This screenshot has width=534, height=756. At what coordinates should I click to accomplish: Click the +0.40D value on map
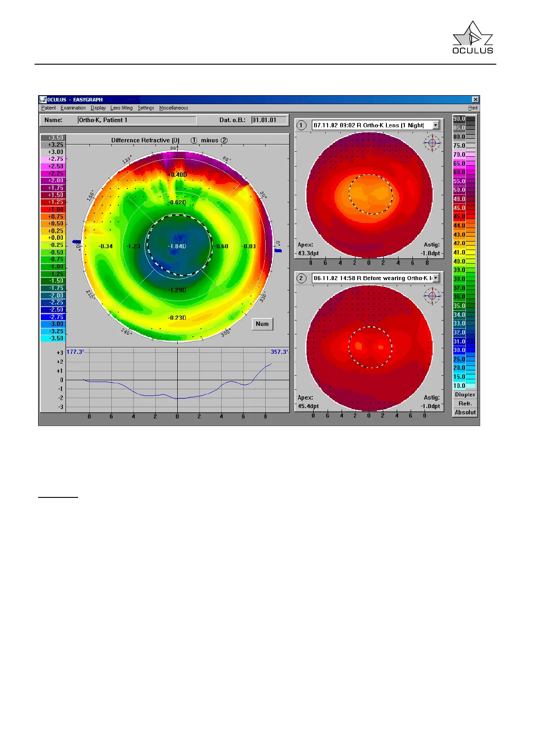point(177,175)
